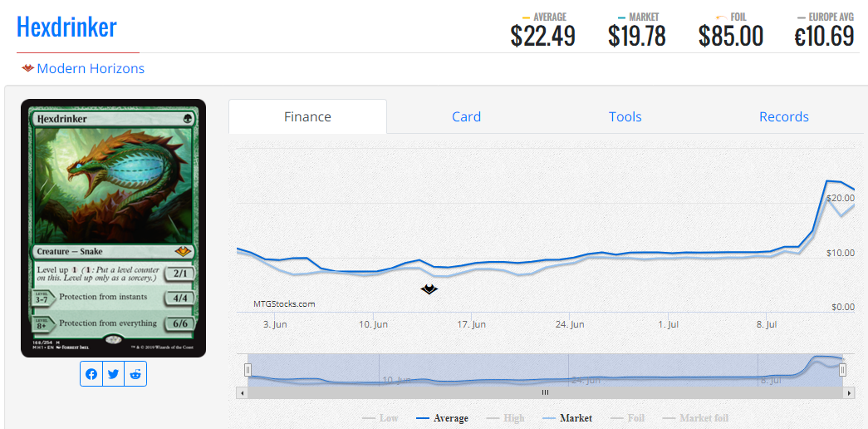868x429 pixels.
Task: Click the $20.00 price axis label
Action: pyautogui.click(x=841, y=198)
